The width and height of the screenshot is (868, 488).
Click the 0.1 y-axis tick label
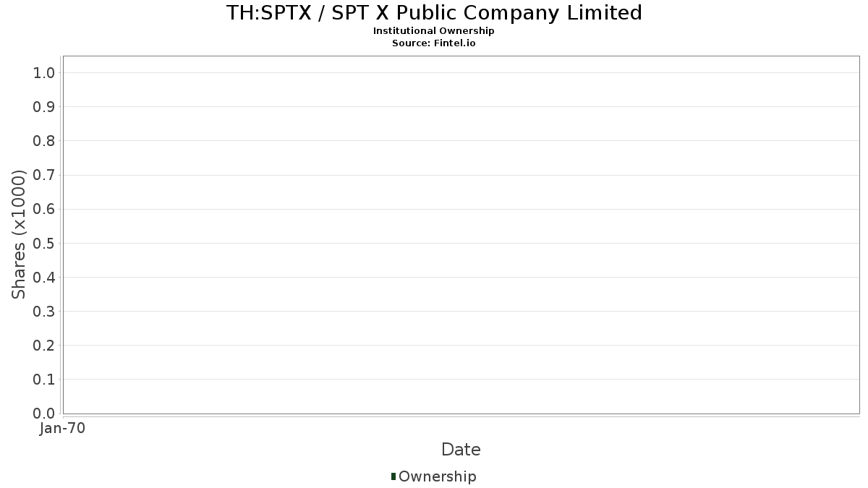(44, 380)
